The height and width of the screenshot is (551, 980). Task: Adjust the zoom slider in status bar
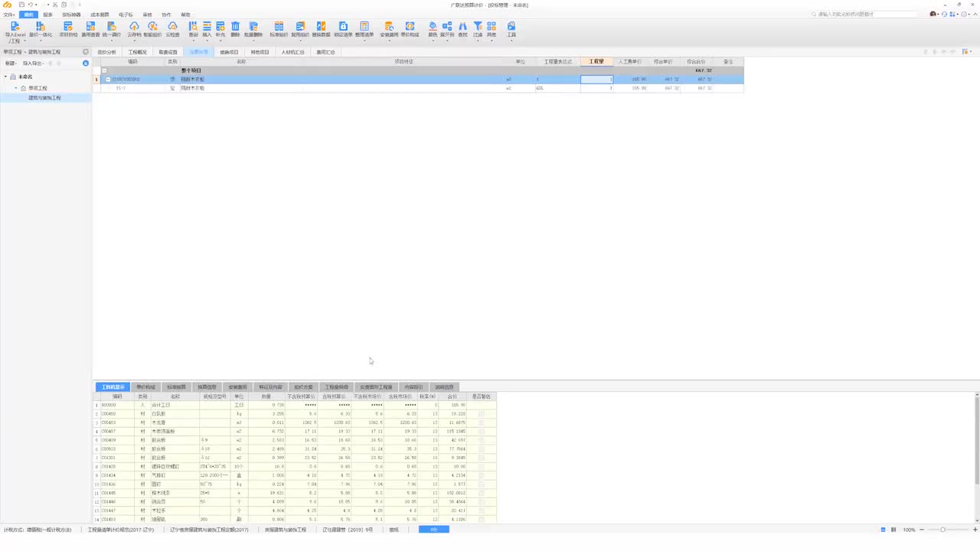pos(942,530)
